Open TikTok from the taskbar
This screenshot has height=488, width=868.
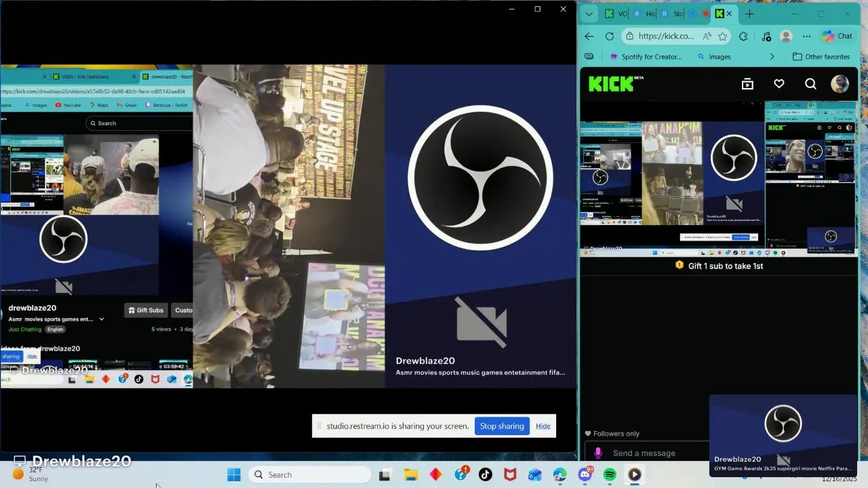(x=486, y=475)
